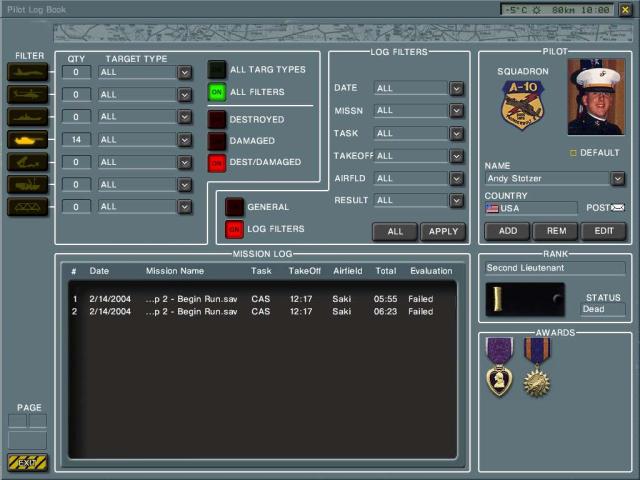Open target type dropdown for tank row
640x480 pixels.
185,140
